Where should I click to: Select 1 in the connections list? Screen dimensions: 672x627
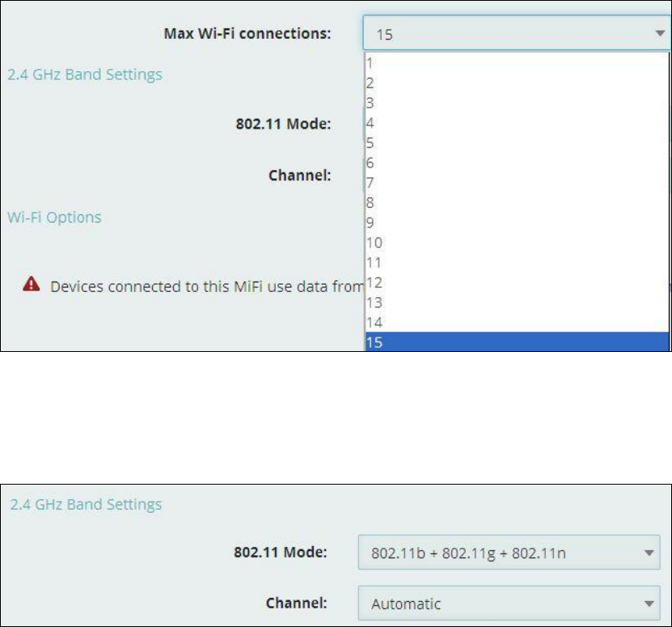pyautogui.click(x=517, y=63)
